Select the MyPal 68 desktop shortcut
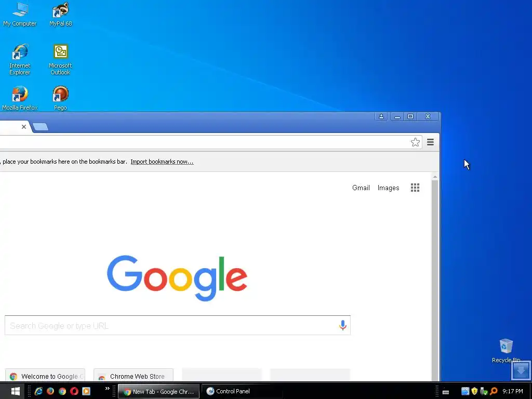 [x=60, y=14]
